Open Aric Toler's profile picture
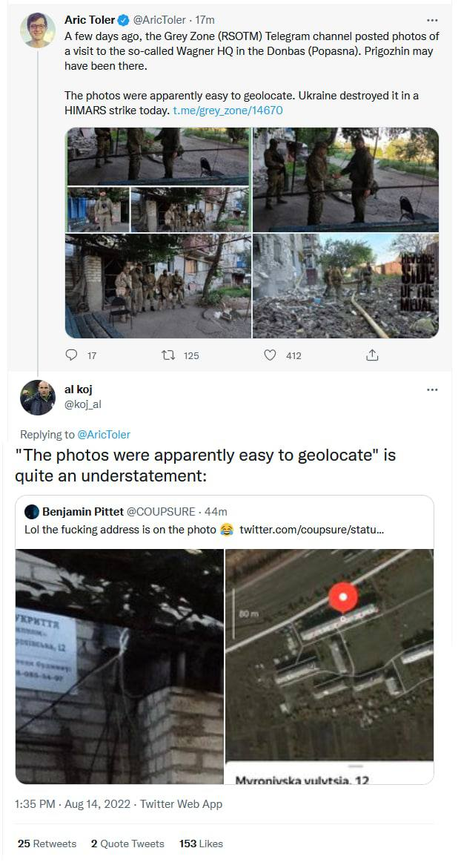461x868 pixels. coord(38,30)
